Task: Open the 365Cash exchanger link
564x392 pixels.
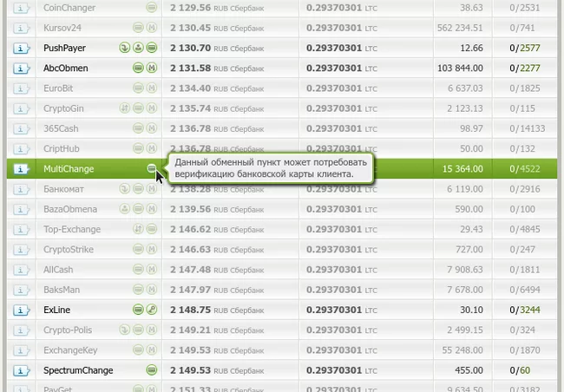Action: pos(61,128)
